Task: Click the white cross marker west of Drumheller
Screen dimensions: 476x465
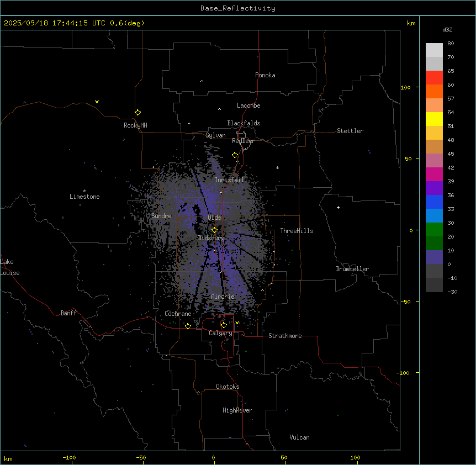Action: (x=338, y=207)
